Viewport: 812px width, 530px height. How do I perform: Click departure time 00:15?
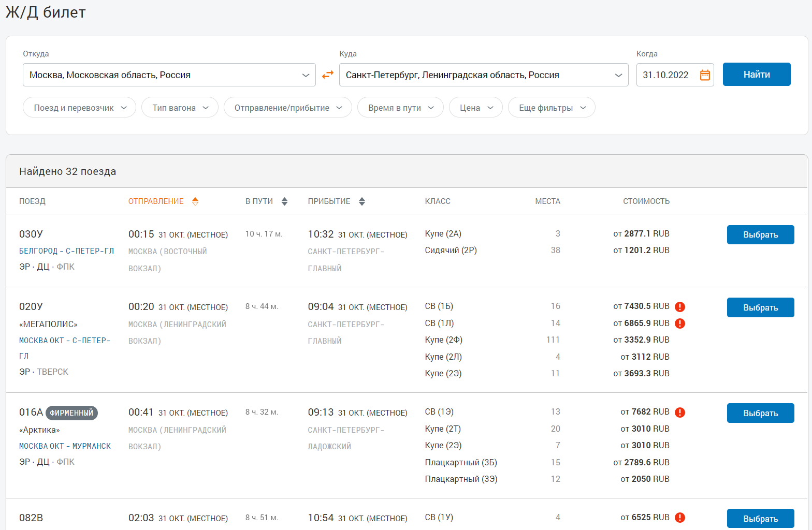[141, 234]
